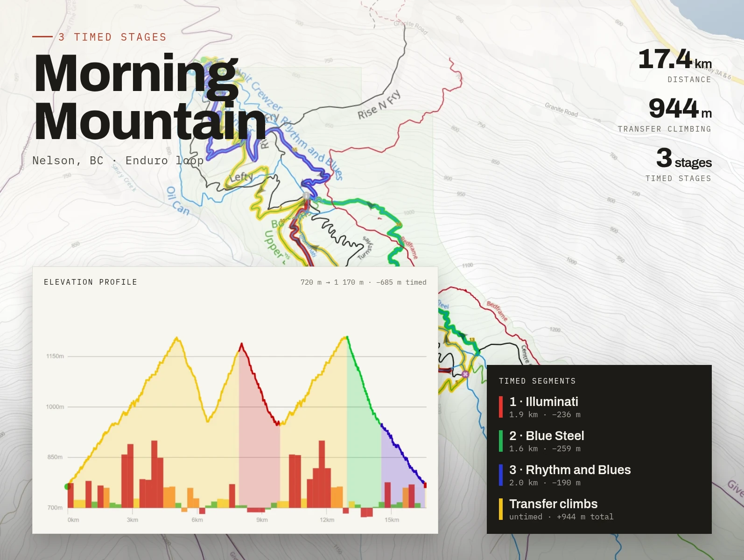Click the red Illuminati color swatch
Viewport: 744px width, 560px height.
pyautogui.click(x=501, y=407)
